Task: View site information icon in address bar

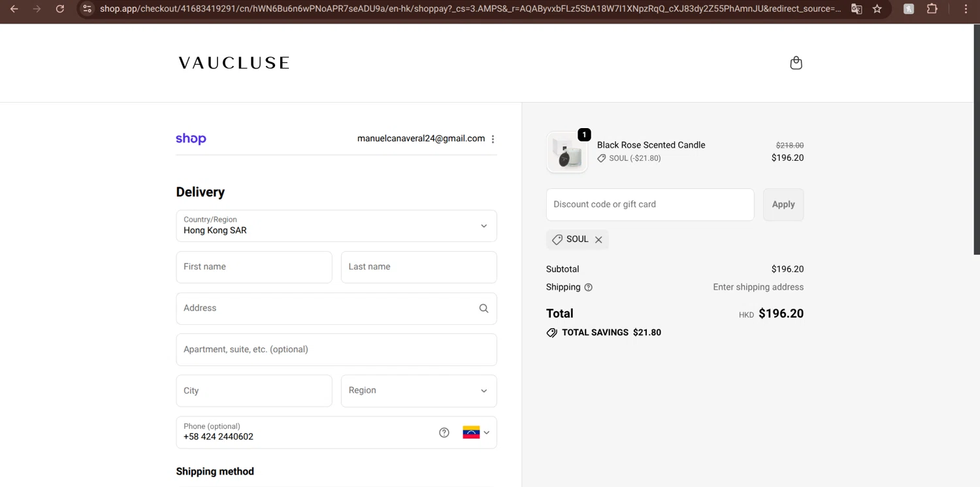Action: coord(87,9)
